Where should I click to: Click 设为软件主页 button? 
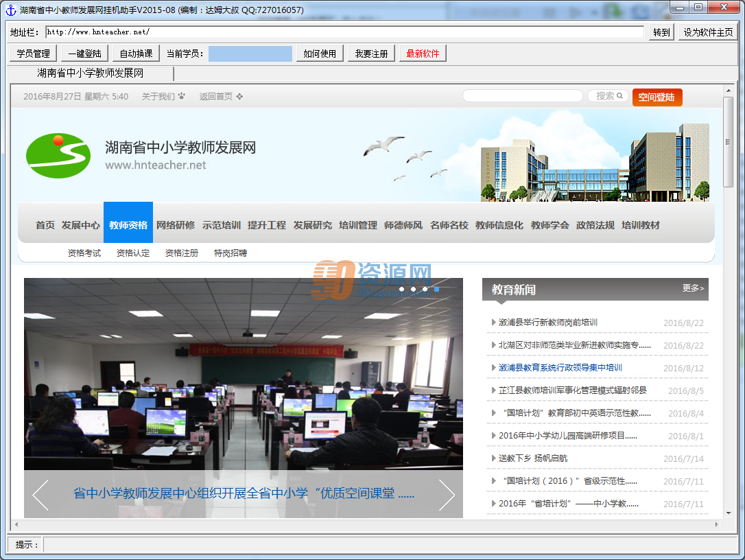[x=708, y=32]
